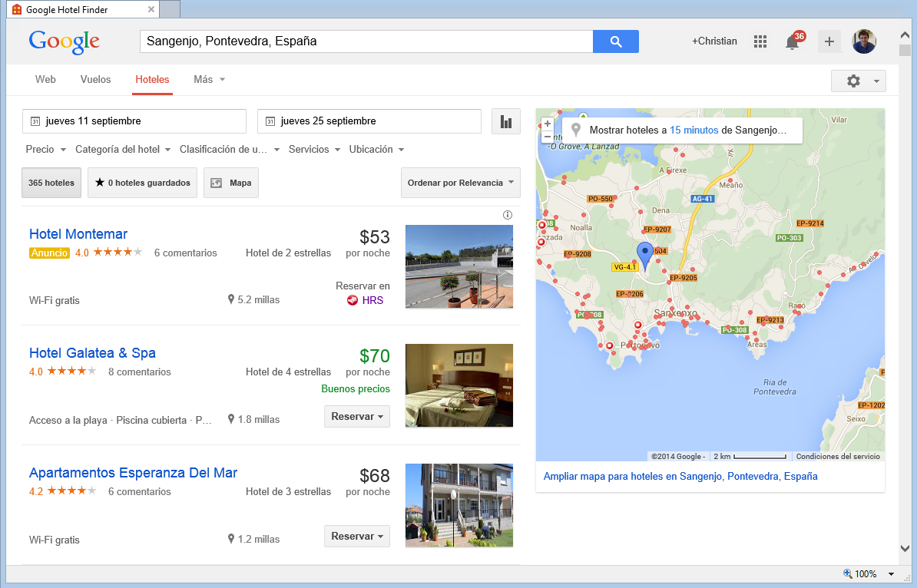Click the $70 Galatea price
The height and width of the screenshot is (588, 917).
point(374,356)
